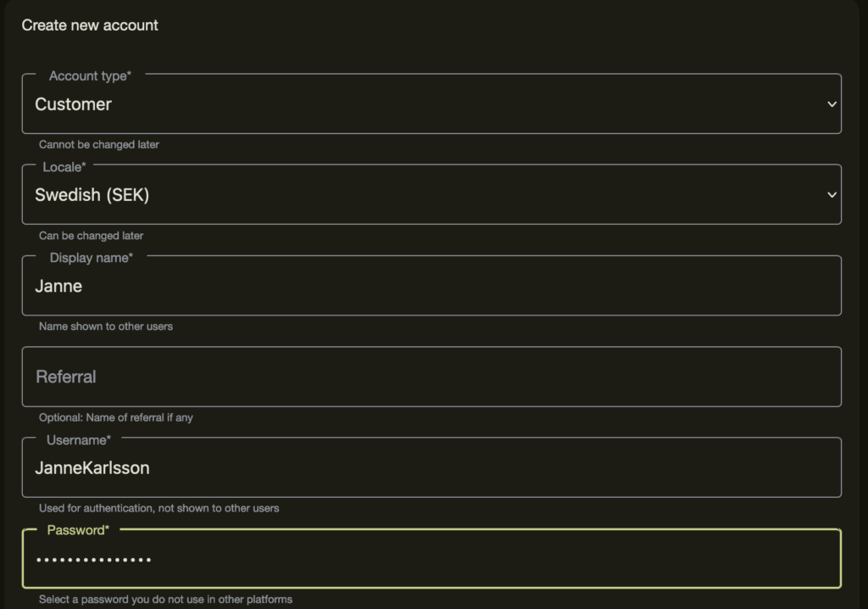Click the "Create new account" heading
This screenshot has height=609, width=868.
[x=90, y=25]
